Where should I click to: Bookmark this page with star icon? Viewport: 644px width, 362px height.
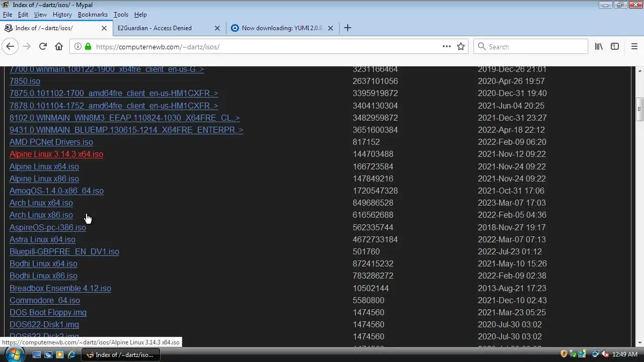461,46
